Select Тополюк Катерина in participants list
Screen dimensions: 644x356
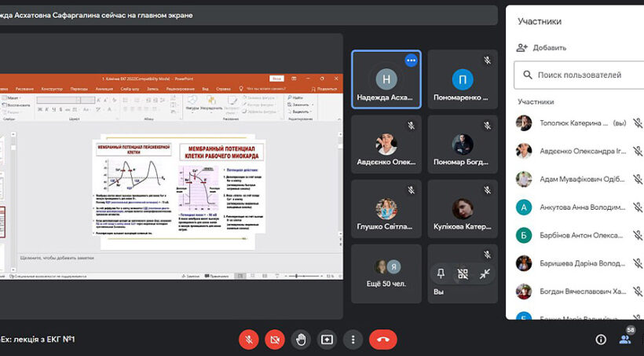[x=579, y=123]
